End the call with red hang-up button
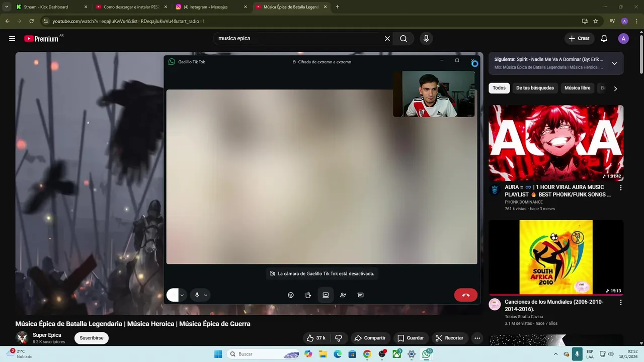Image resolution: width=644 pixels, height=362 pixels. pyautogui.click(x=465, y=295)
